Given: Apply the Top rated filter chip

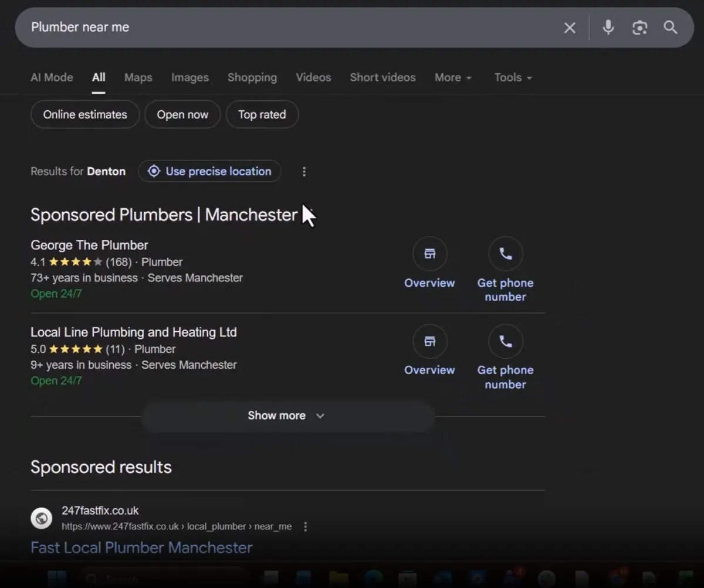Looking at the screenshot, I should pos(262,114).
